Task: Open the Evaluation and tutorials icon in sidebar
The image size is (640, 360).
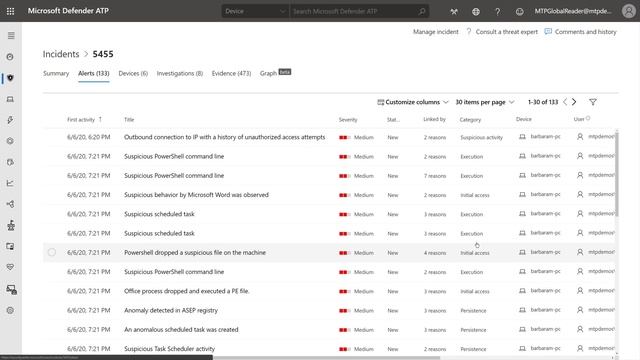Action: (x=11, y=246)
